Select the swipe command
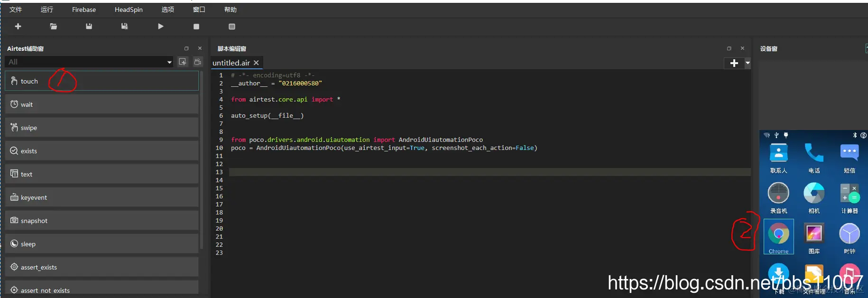Viewport: 868px width, 298px height. tap(102, 128)
